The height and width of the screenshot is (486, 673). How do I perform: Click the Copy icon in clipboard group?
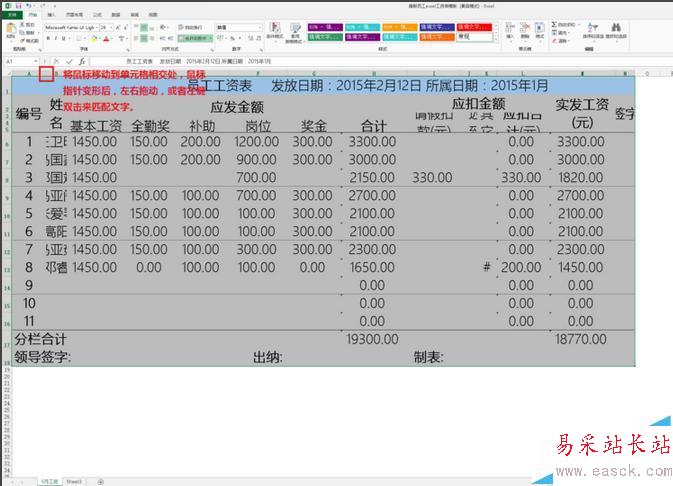[x=22, y=33]
